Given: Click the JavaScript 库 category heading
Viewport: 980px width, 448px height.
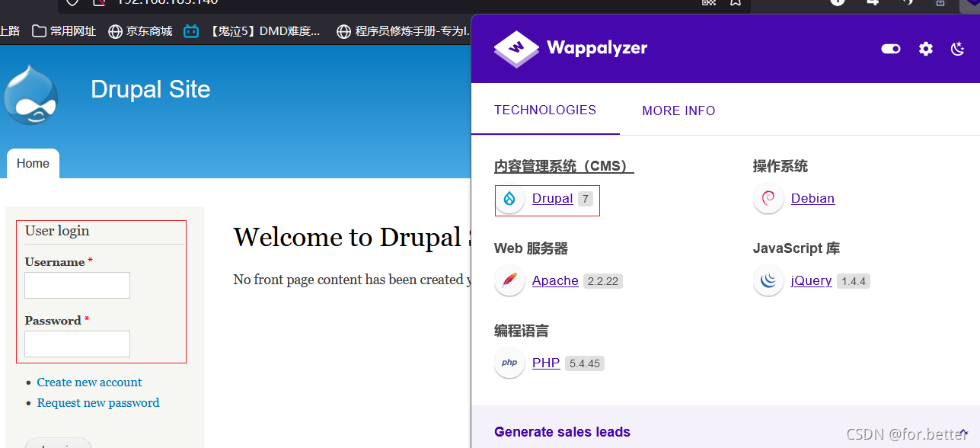Looking at the screenshot, I should coord(796,248).
